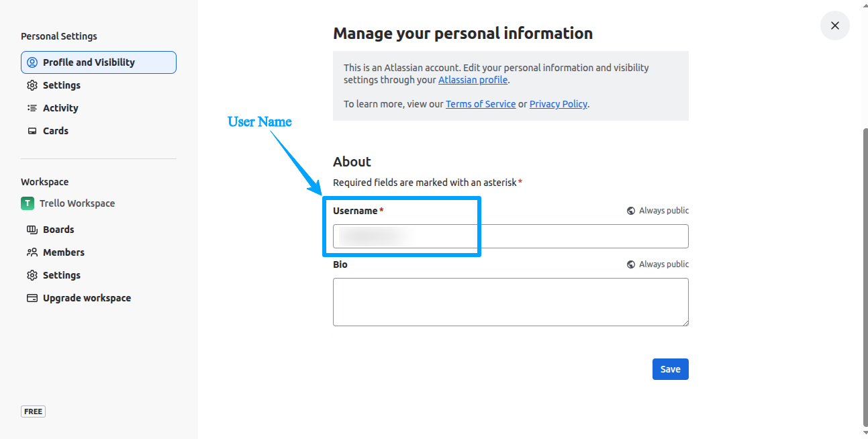Click the Boards icon in Workspace section

pos(32,230)
